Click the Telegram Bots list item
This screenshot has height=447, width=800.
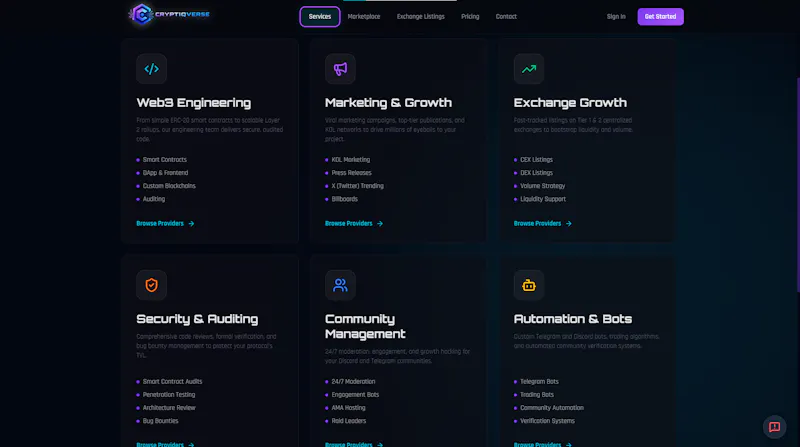[x=539, y=382]
